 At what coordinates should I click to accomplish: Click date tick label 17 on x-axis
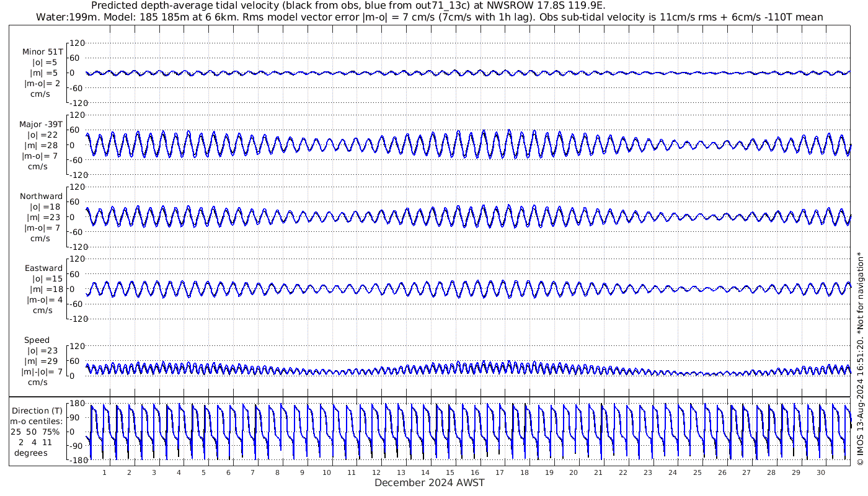(500, 472)
